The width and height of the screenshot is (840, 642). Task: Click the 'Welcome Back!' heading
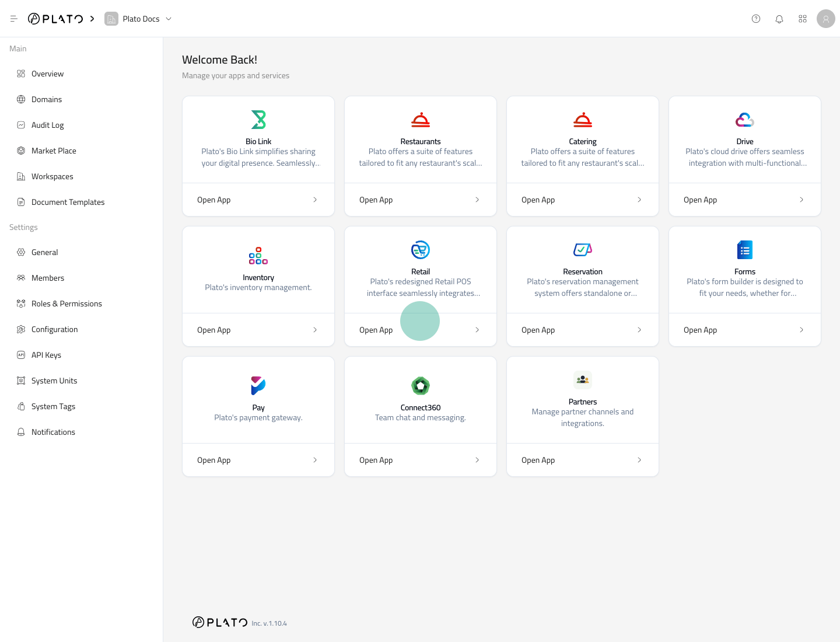click(219, 60)
